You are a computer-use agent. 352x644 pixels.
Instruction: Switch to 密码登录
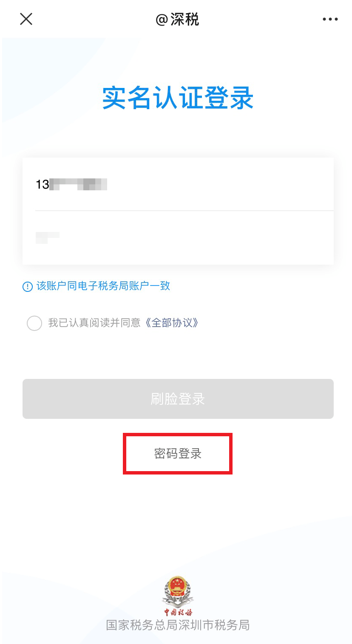pos(178,454)
